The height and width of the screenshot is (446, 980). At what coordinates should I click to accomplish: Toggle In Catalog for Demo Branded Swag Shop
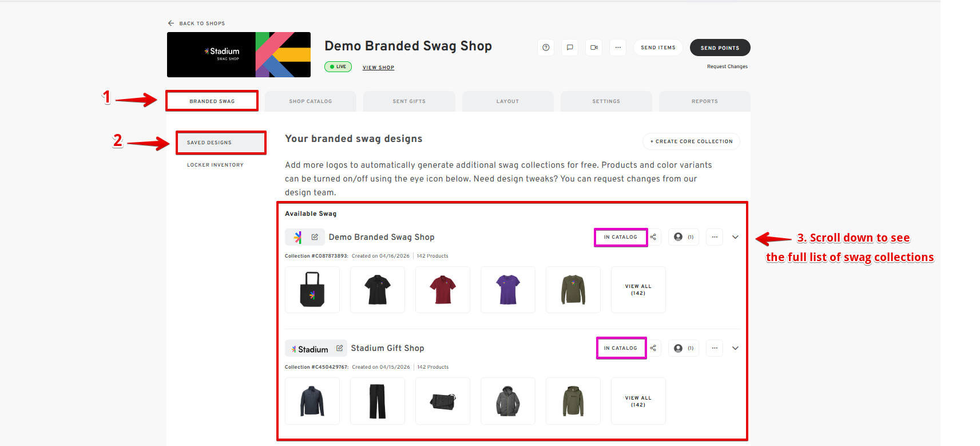coord(621,237)
